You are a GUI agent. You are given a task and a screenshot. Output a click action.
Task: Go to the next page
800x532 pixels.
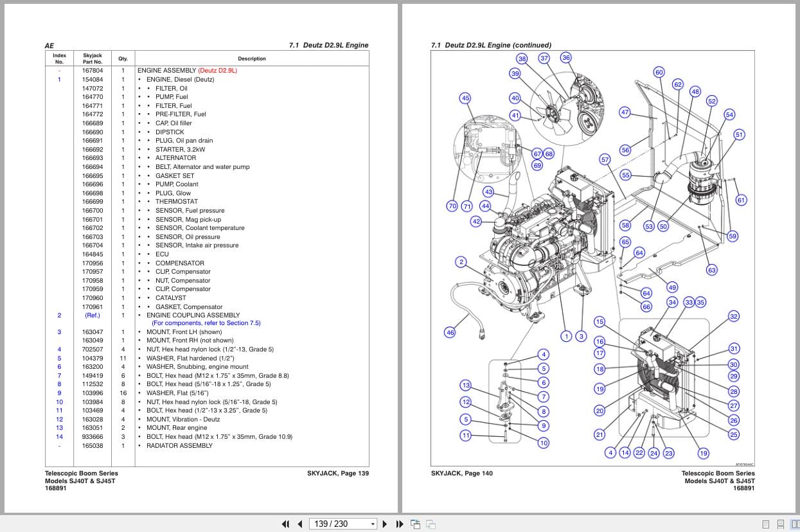[385, 524]
